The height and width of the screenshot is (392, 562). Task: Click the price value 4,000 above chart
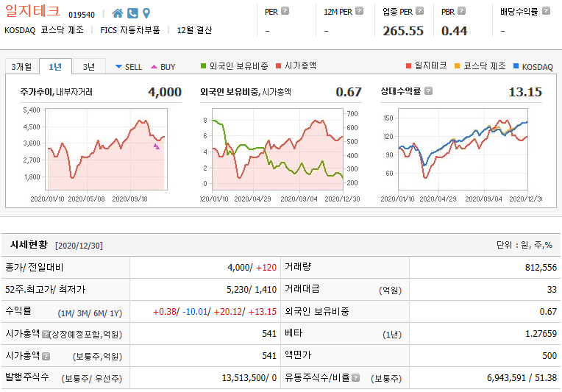point(165,92)
